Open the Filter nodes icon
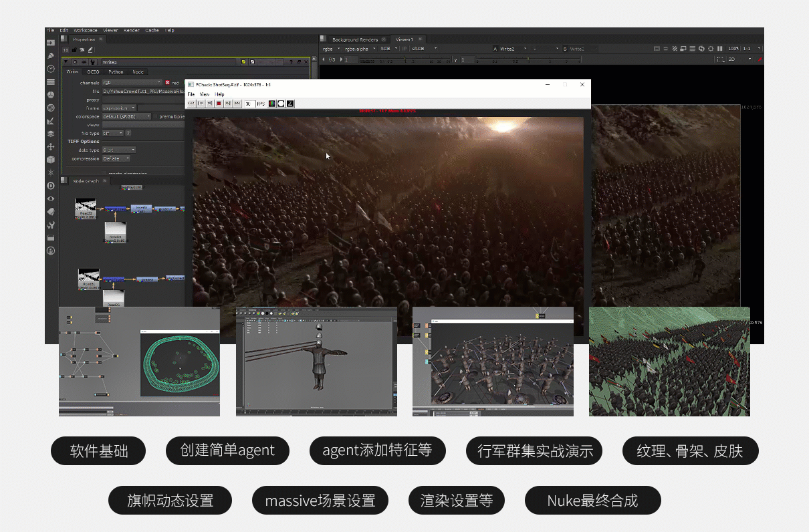Image resolution: width=809 pixels, height=532 pixels. (x=51, y=108)
